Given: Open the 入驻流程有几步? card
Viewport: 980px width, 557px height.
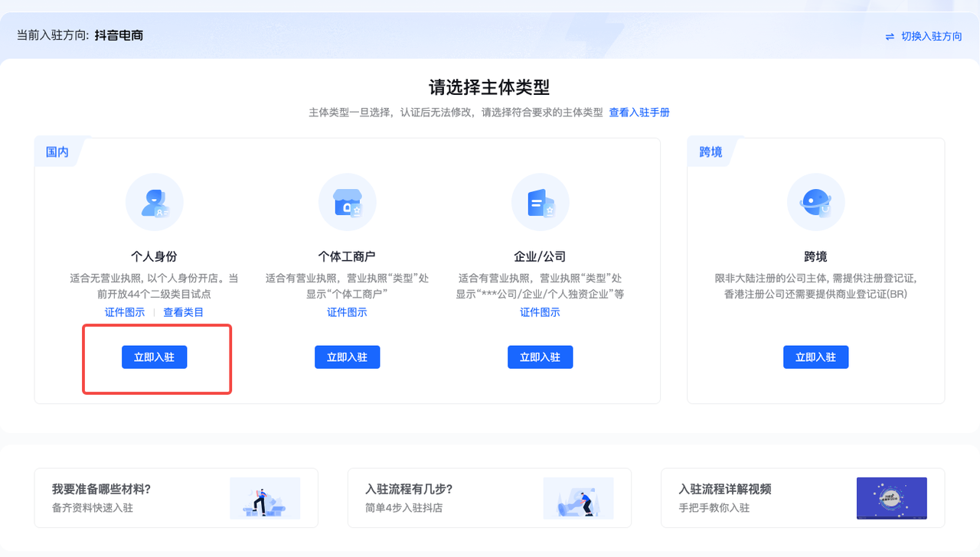Looking at the screenshot, I should click(x=489, y=498).
